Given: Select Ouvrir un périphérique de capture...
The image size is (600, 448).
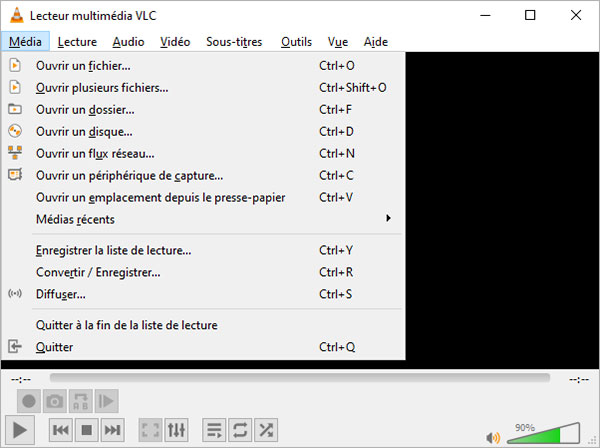Looking at the screenshot, I should point(203,176).
